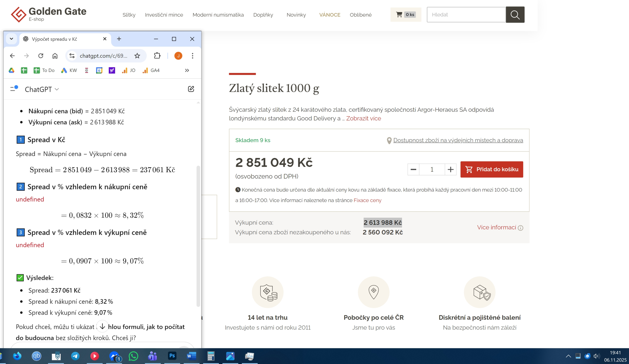Click the Hledat search field

(466, 15)
